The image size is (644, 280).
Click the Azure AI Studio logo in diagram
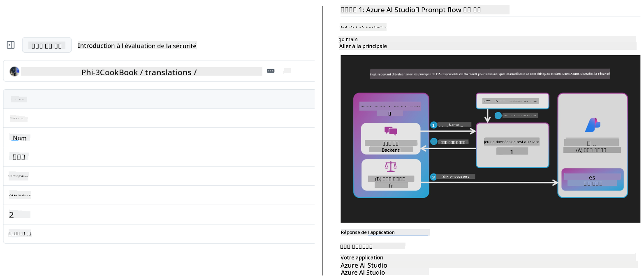[593, 125]
